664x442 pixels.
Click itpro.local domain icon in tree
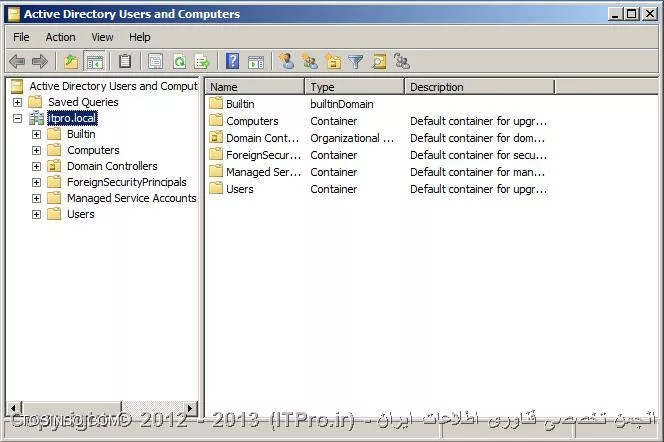(x=36, y=118)
